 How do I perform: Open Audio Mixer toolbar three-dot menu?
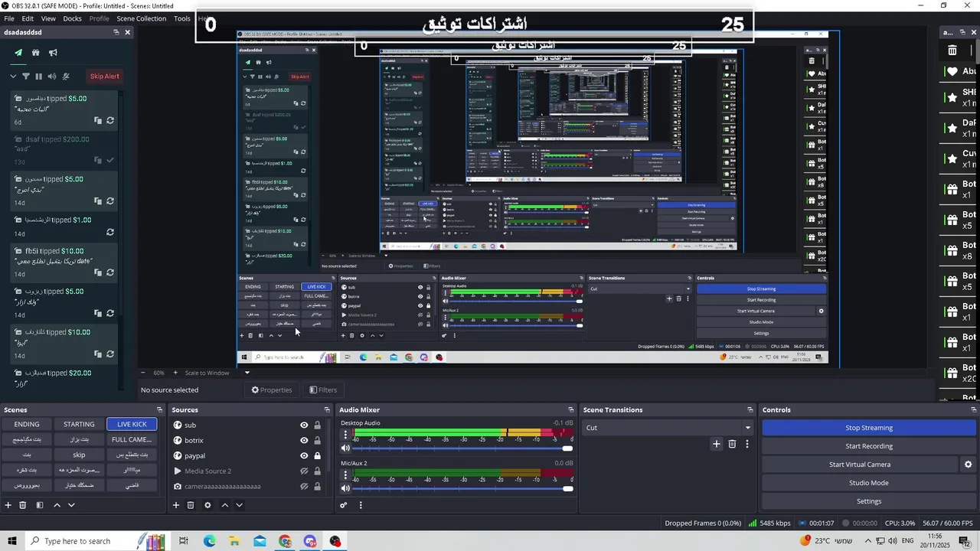pos(361,505)
